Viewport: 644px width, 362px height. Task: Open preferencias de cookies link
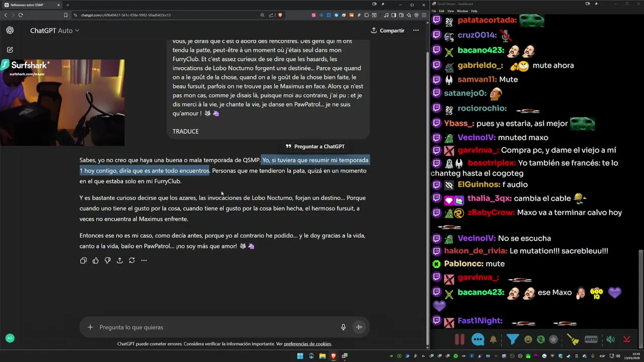pos(307,344)
